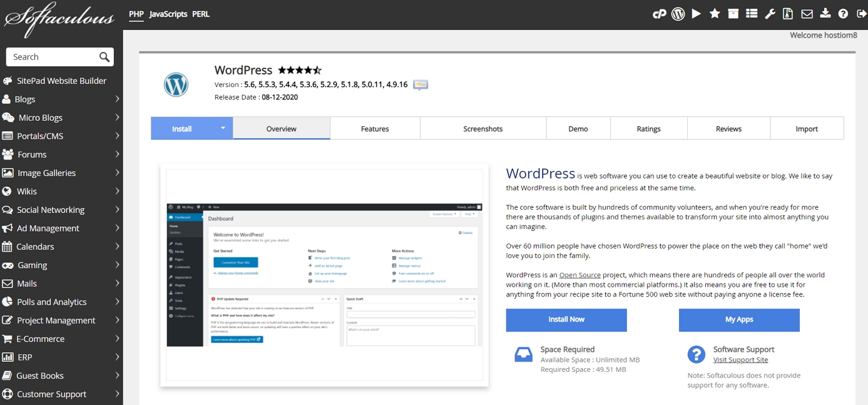This screenshot has width=868, height=405.
Task: Select the PHP scripts menu
Action: [136, 14]
